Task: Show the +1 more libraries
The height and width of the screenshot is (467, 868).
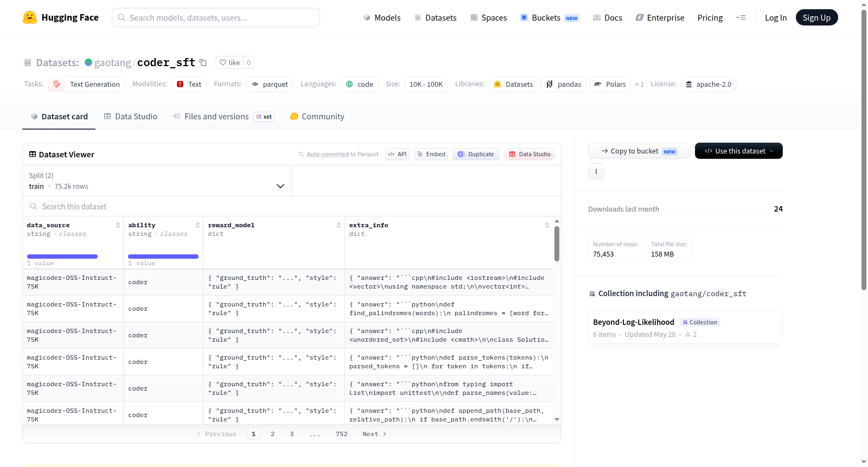Action: point(640,84)
